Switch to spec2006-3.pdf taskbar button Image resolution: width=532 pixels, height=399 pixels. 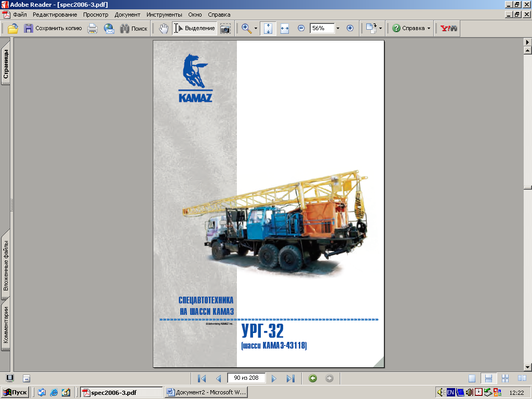click(122, 392)
